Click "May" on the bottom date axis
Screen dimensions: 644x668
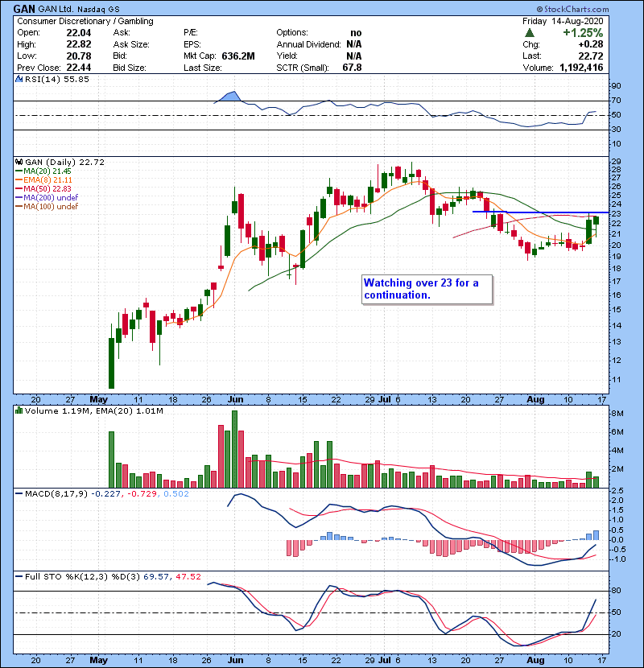(98, 660)
